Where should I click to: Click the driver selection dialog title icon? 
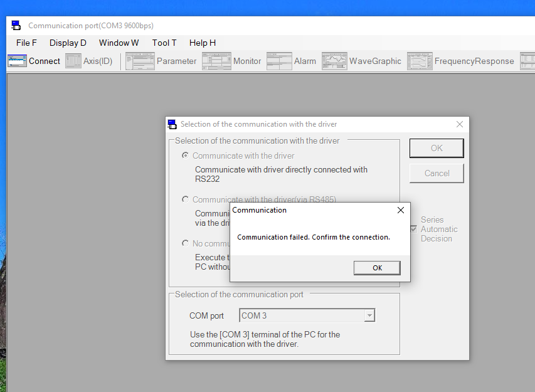[172, 124]
